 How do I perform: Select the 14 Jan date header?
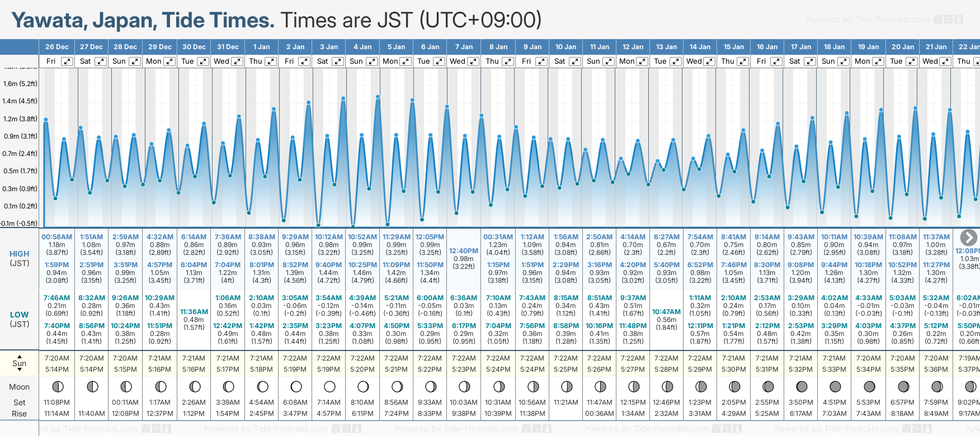point(700,47)
